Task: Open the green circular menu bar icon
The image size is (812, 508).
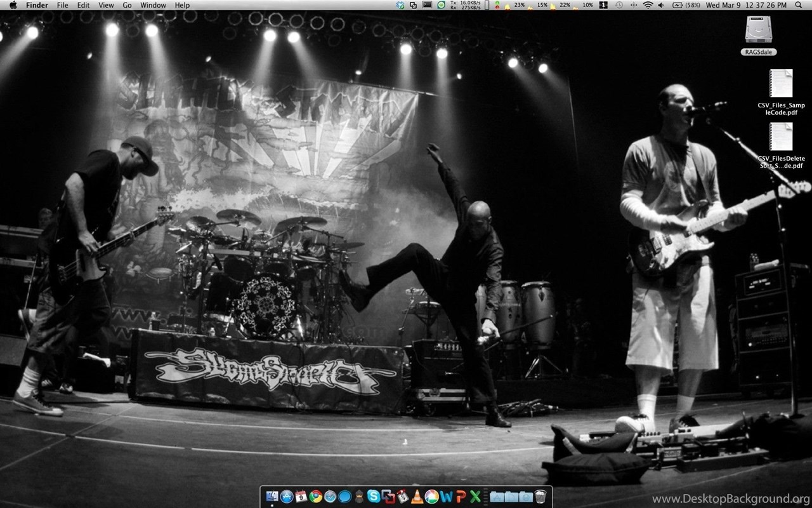Action: (x=442, y=5)
